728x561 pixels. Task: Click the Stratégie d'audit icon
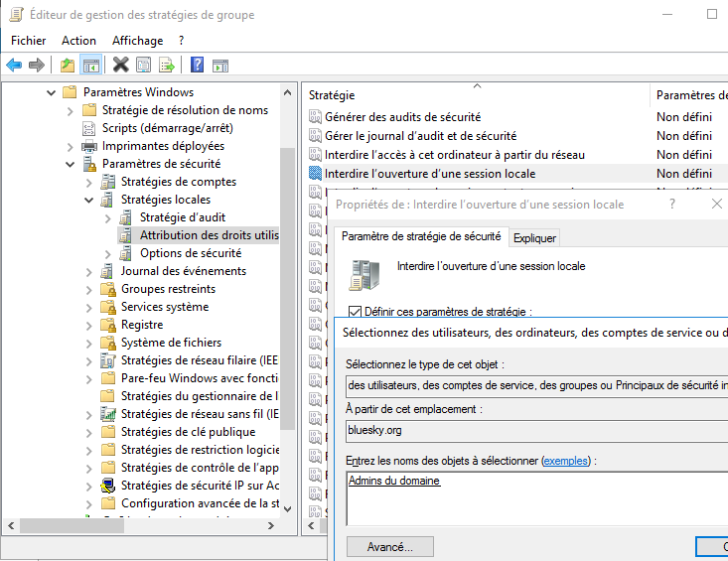point(125,217)
